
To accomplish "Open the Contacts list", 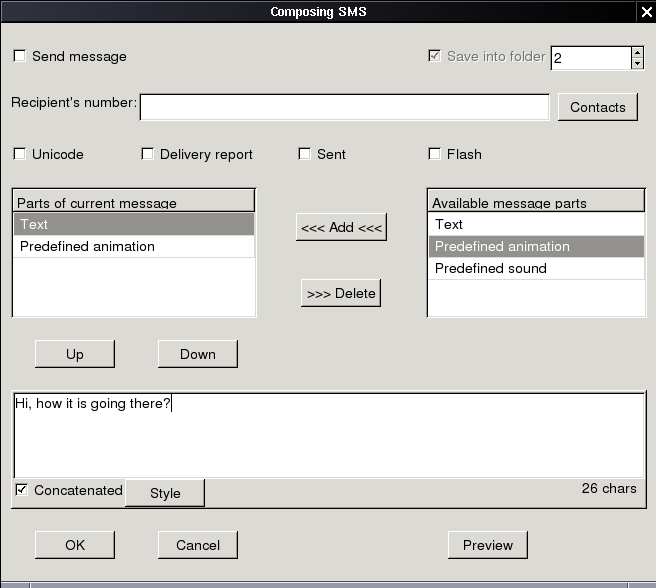I will 598,107.
